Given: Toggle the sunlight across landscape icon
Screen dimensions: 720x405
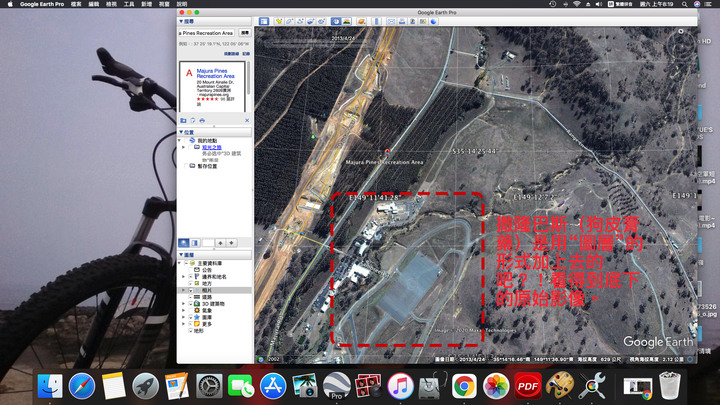Looking at the screenshot, I should pos(347,21).
